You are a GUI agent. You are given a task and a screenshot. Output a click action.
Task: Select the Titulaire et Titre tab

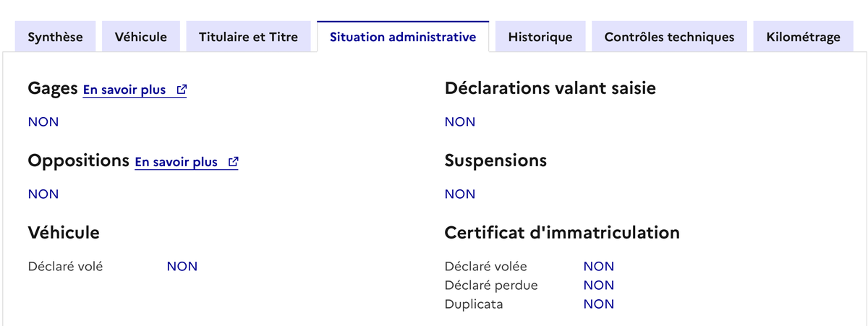tap(248, 37)
